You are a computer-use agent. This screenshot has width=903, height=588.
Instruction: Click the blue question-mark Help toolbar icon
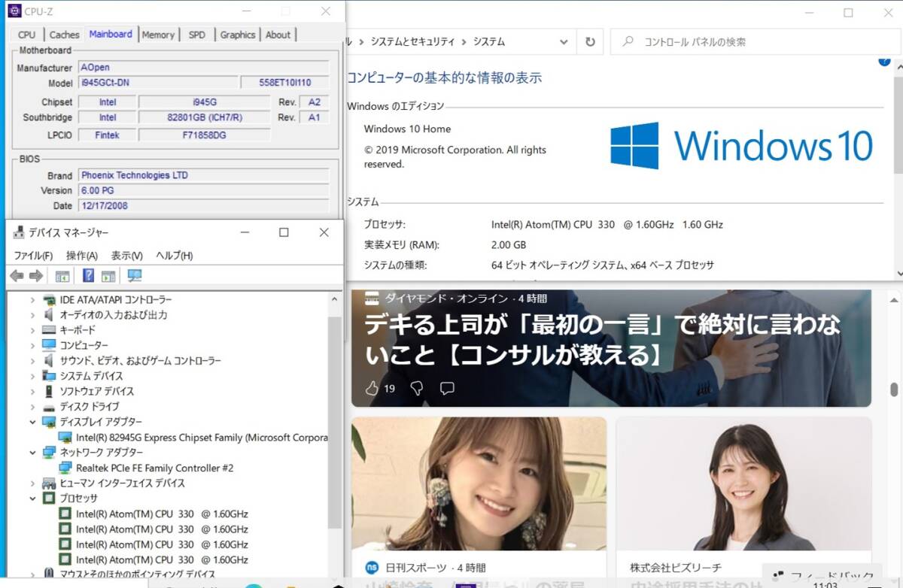click(x=89, y=276)
